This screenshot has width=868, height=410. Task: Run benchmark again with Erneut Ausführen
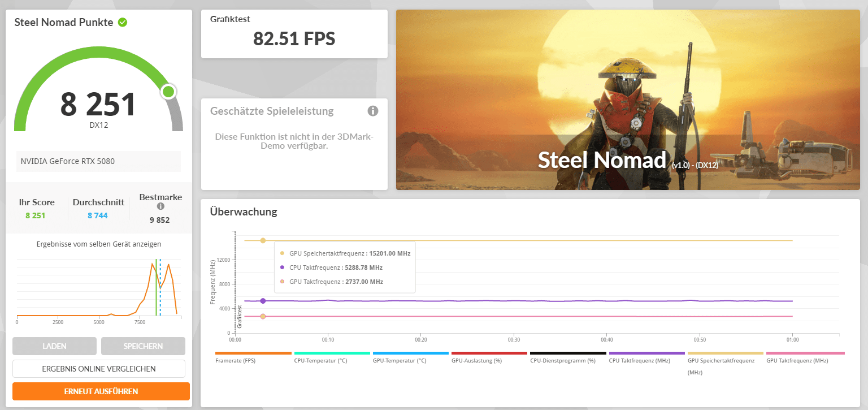[101, 391]
